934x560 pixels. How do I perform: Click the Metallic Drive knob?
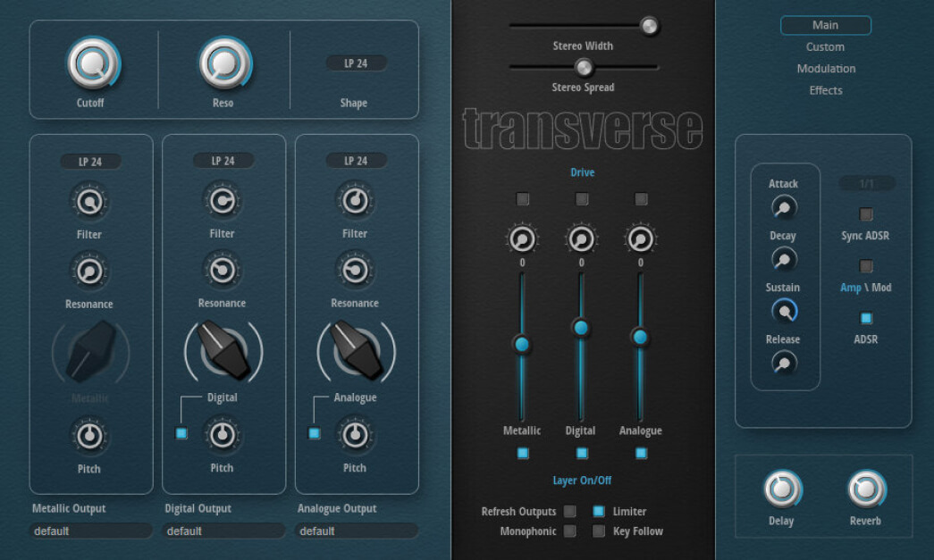[522, 239]
